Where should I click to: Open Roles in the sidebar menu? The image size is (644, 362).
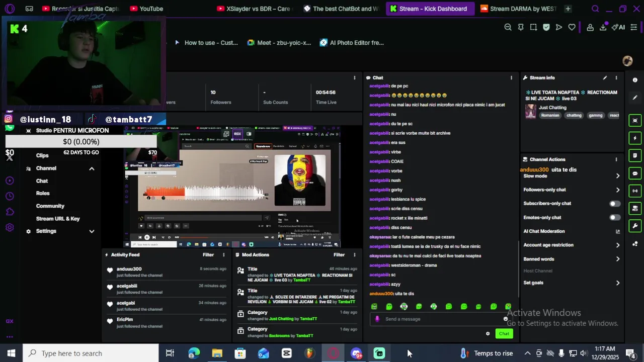point(43,194)
